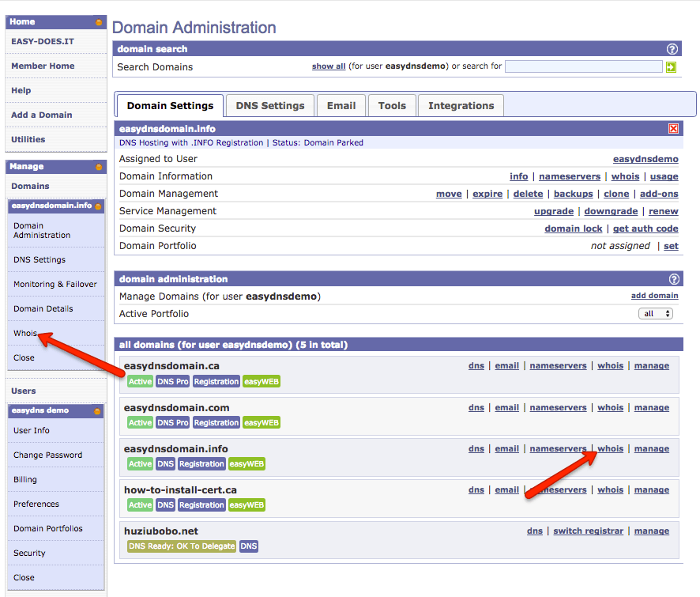Open whois for easydnsdomain.info row

[610, 448]
